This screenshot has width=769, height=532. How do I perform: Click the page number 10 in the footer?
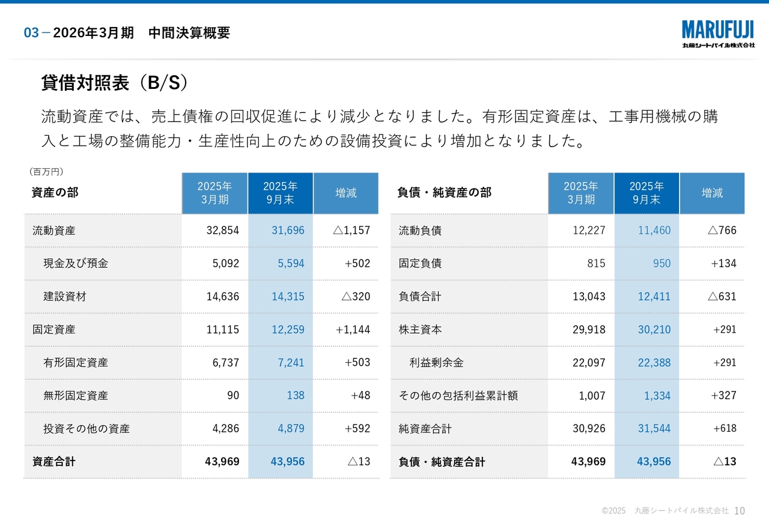point(740,510)
